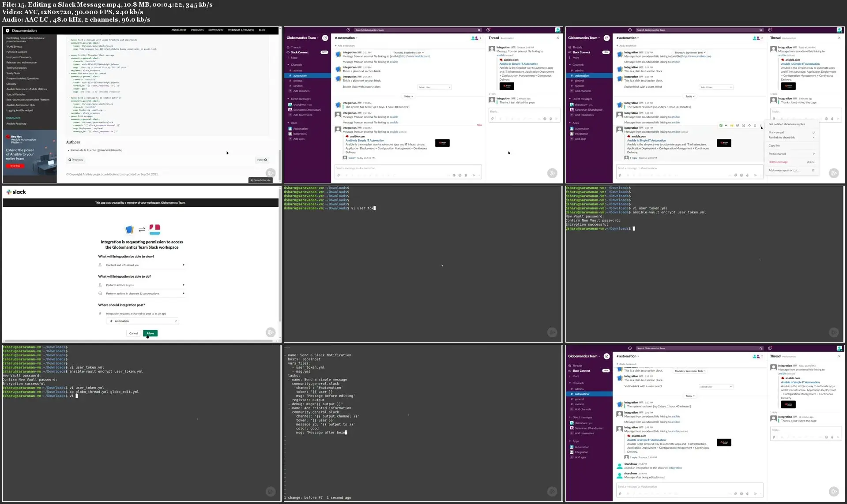This screenshot has height=504, width=847.
Task: Open the 'Glossary' docs sidebar link
Action: click(x=11, y=84)
